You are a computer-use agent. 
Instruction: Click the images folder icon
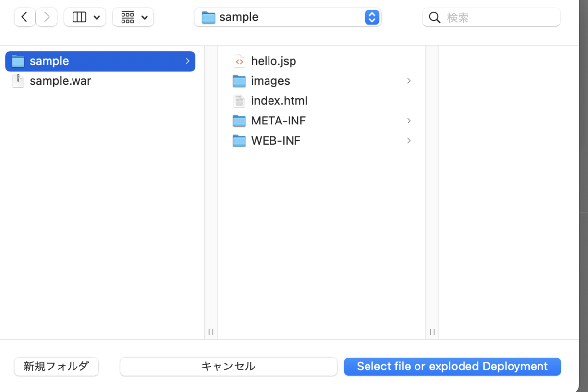239,81
